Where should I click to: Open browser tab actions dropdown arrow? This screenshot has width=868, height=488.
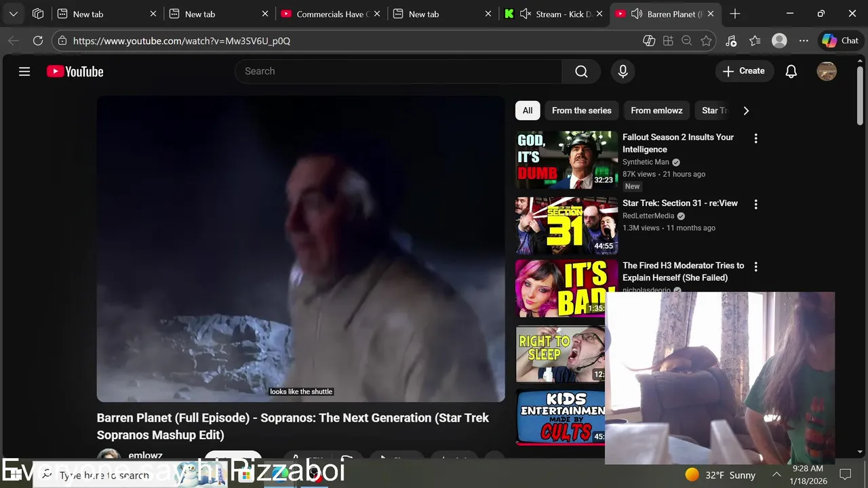(13, 14)
